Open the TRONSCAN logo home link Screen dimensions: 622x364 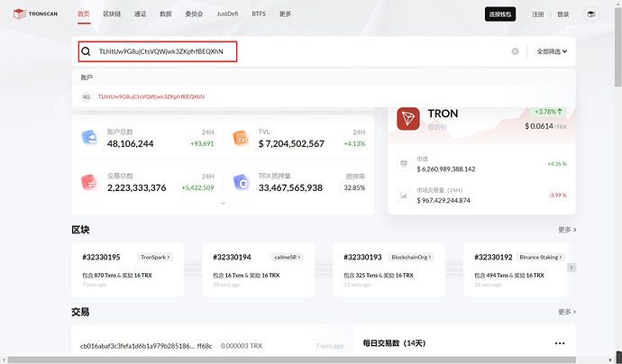(35, 14)
